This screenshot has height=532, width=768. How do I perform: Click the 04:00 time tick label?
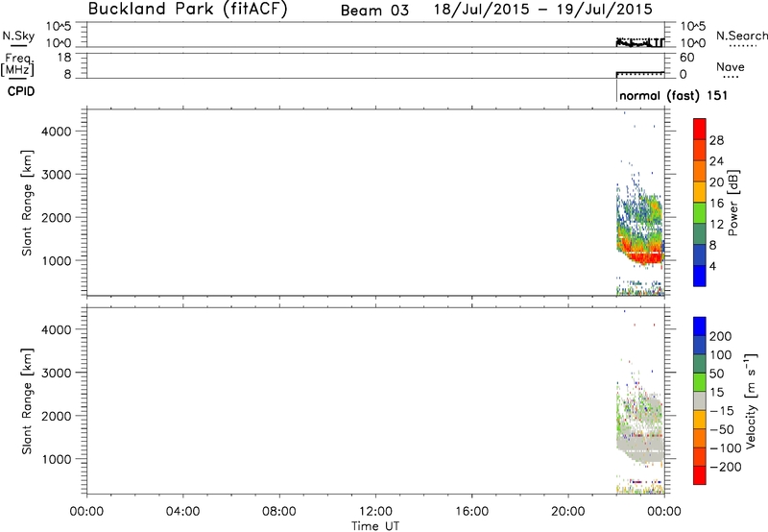pyautogui.click(x=182, y=512)
